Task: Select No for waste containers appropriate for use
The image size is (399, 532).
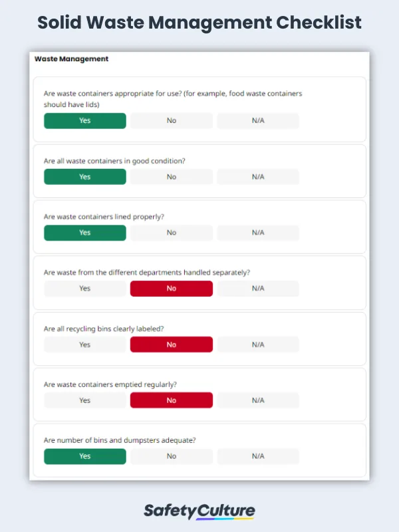Action: (x=172, y=121)
